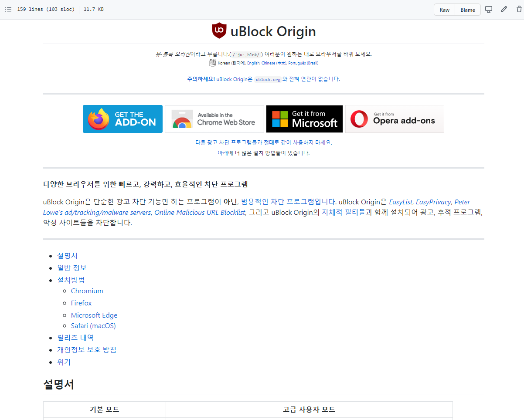Click the 다른 광고 차단 프로그램들과 link
Image resolution: width=524 pixels, height=420 pixels.
229,142
